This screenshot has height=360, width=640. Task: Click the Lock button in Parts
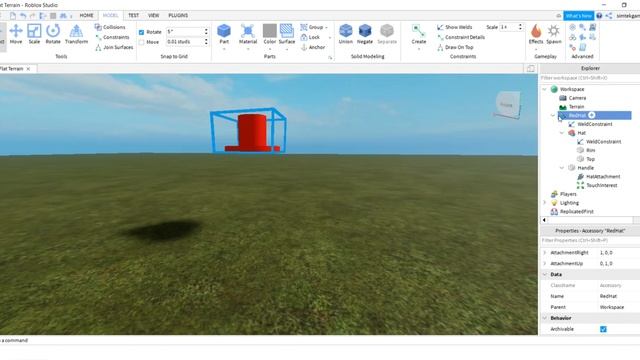[311, 37]
